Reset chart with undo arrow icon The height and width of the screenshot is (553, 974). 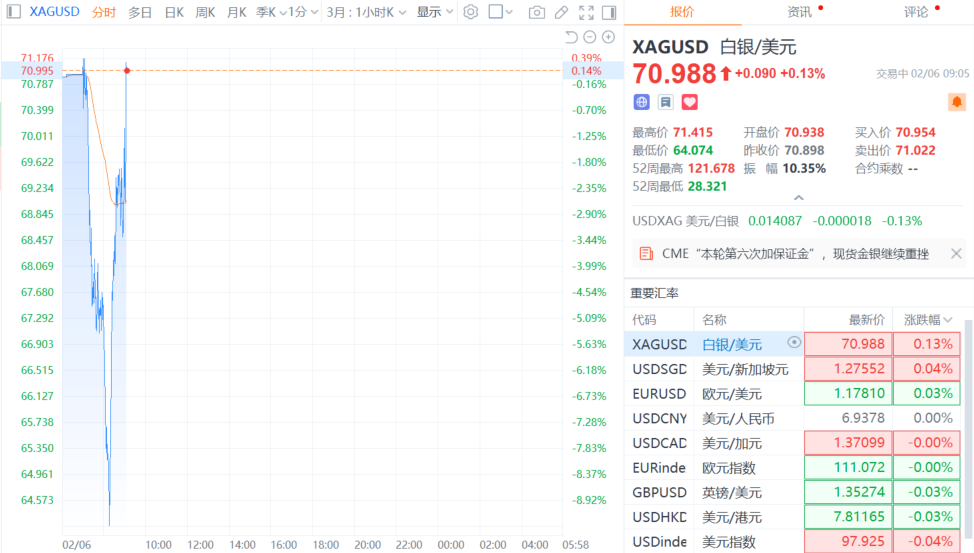coord(571,37)
